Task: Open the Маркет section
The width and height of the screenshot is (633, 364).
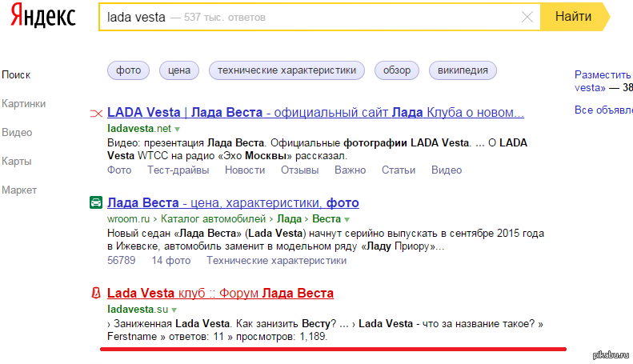Action: (x=19, y=190)
